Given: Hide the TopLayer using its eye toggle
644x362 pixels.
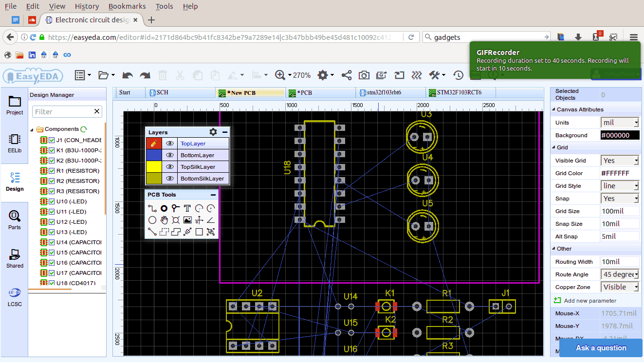Looking at the screenshot, I should [x=169, y=143].
